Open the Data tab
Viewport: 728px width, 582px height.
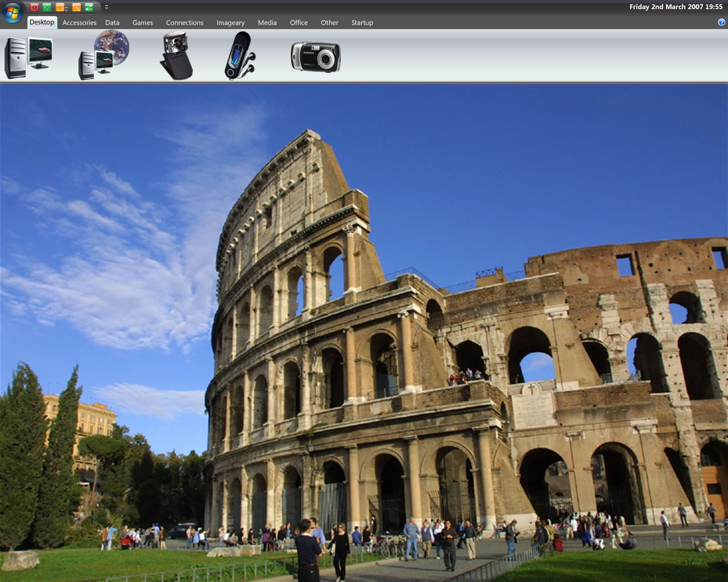coord(113,23)
